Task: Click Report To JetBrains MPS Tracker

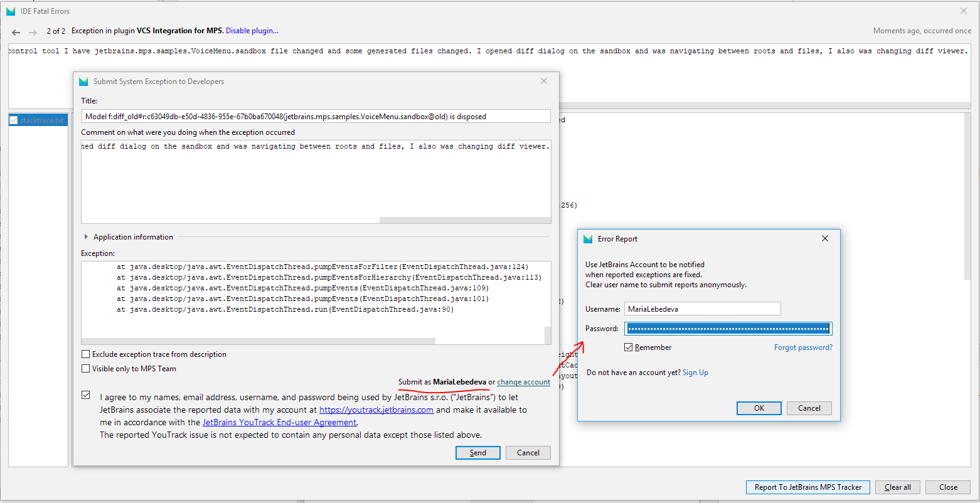Action: point(808,487)
